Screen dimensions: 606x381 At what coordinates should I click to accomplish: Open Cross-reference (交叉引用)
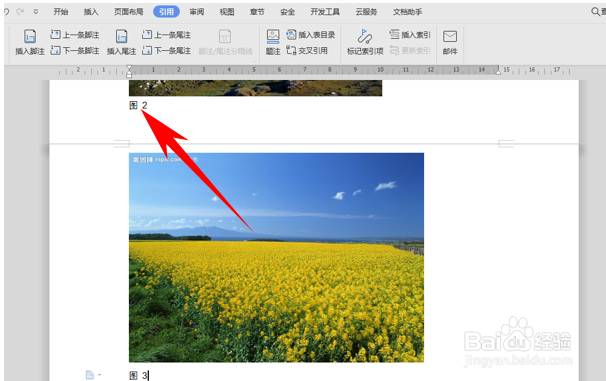[x=307, y=51]
